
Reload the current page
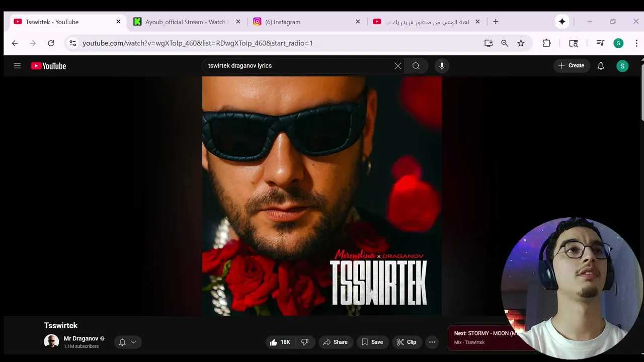51,43
